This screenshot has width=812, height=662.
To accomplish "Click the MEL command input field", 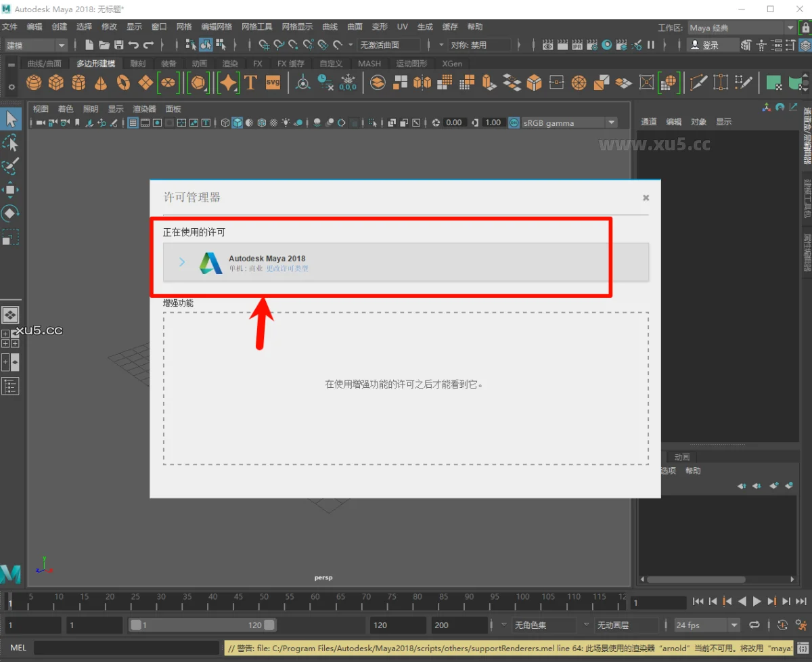I will pyautogui.click(x=127, y=648).
